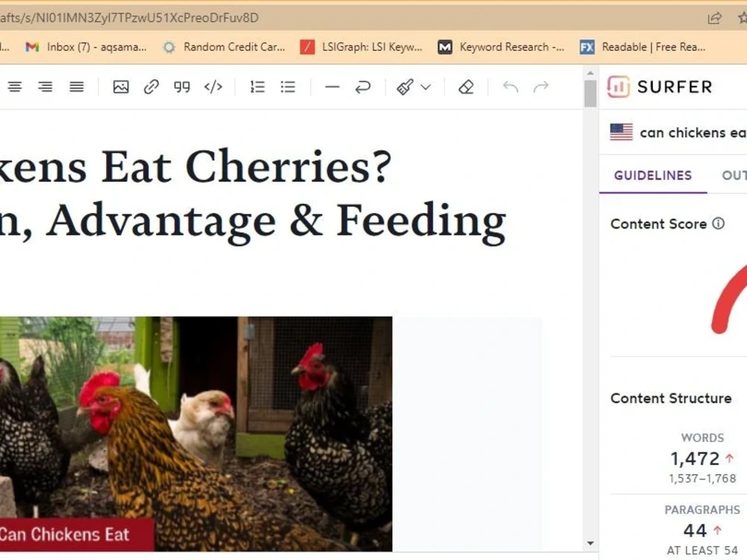
Task: Click the Content Score gauge arc
Action: pos(729,300)
